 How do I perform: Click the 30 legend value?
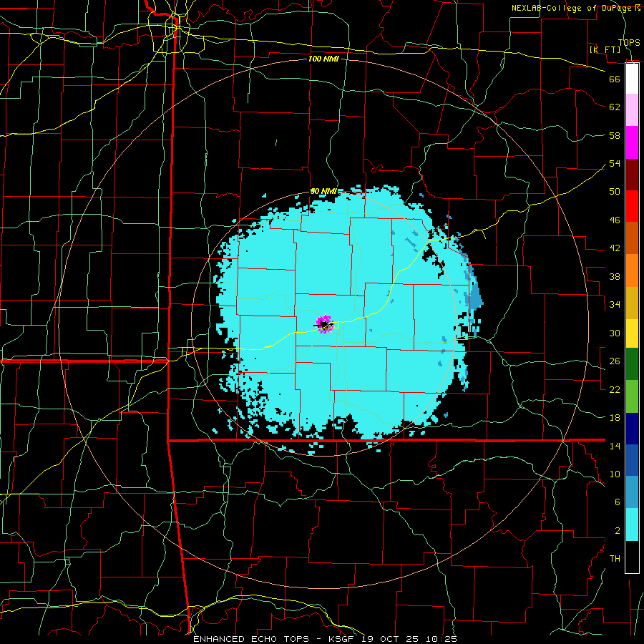(615, 333)
